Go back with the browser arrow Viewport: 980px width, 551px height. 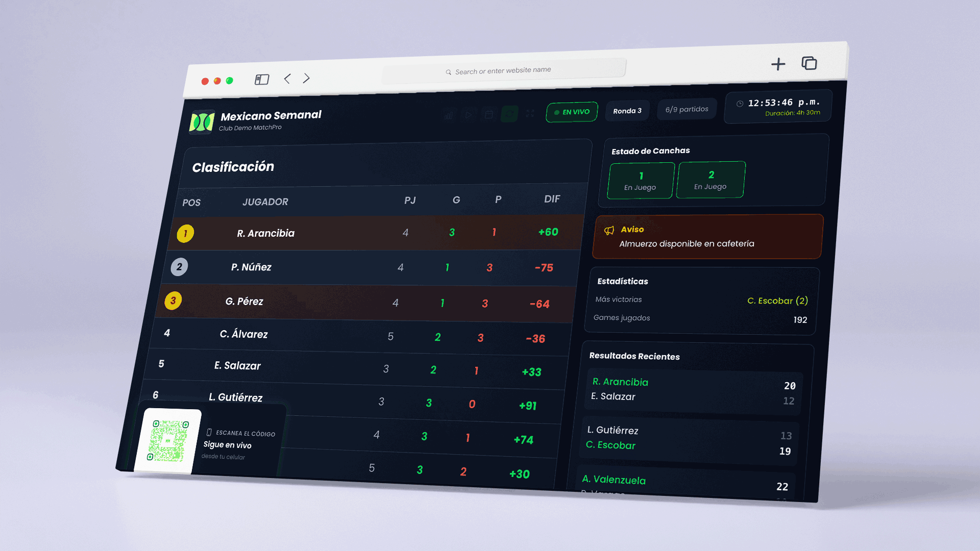tap(287, 79)
